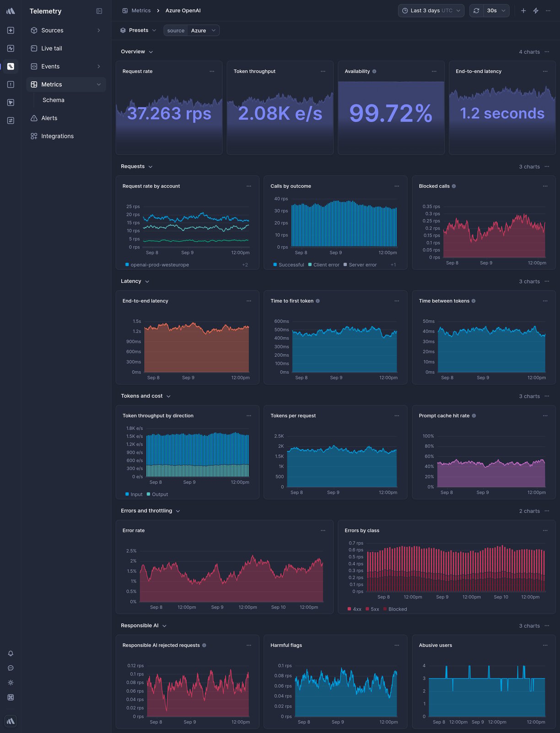The image size is (560, 733).
Task: Click the logo icon at top of left rail
Action: (x=11, y=11)
